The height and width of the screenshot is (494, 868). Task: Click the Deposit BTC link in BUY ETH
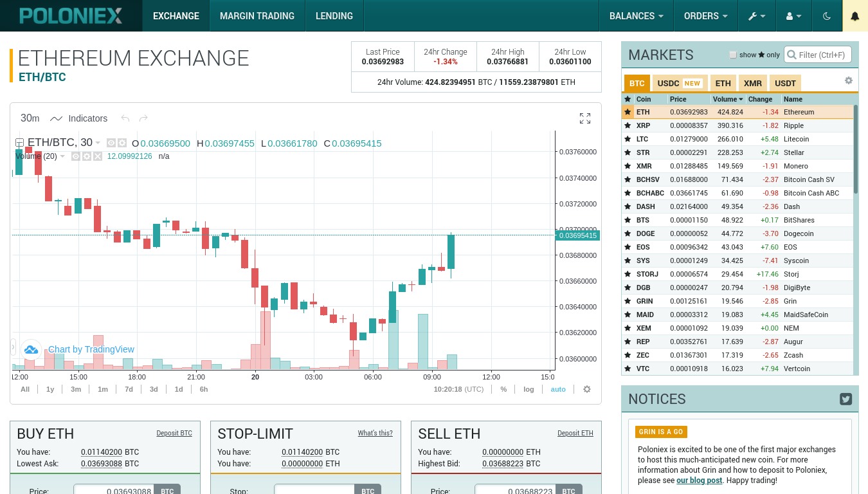pyautogui.click(x=174, y=433)
